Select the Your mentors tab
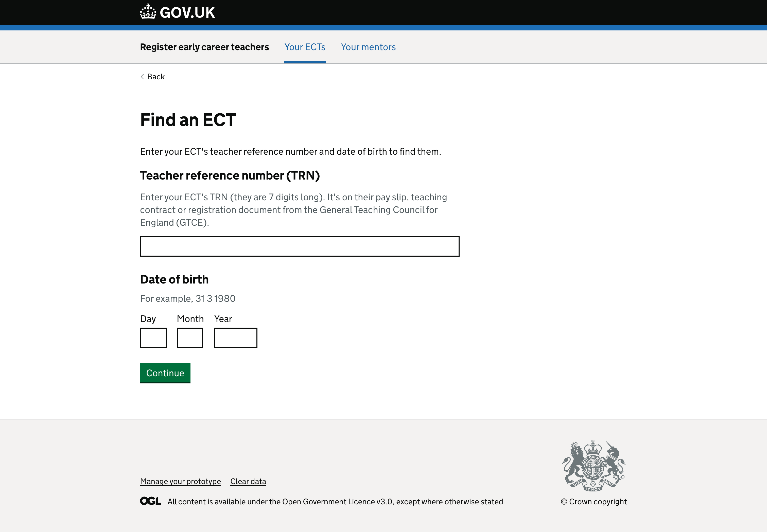 [x=368, y=47]
